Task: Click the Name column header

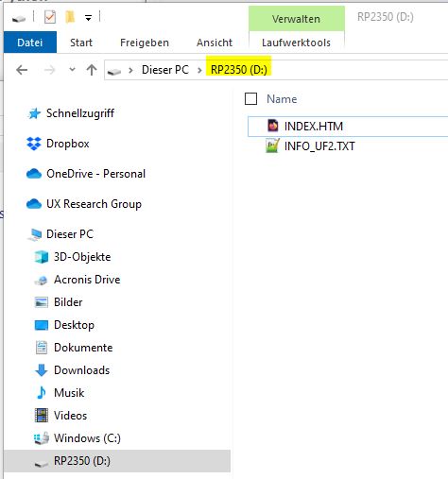Action: click(x=282, y=99)
